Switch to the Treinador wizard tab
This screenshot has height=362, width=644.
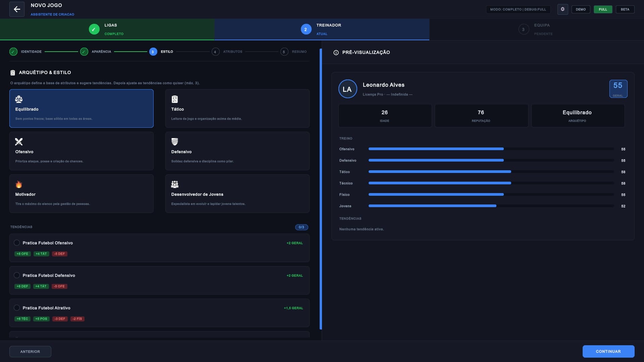tap(322, 29)
